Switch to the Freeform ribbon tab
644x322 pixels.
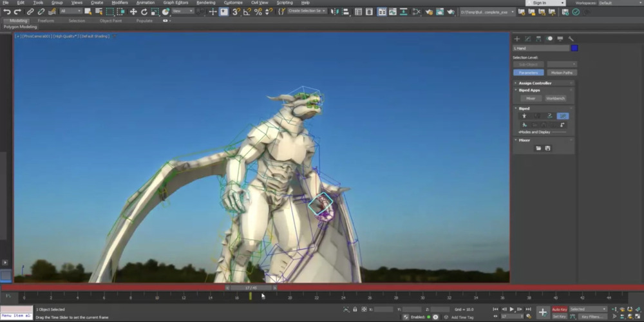[46, 21]
